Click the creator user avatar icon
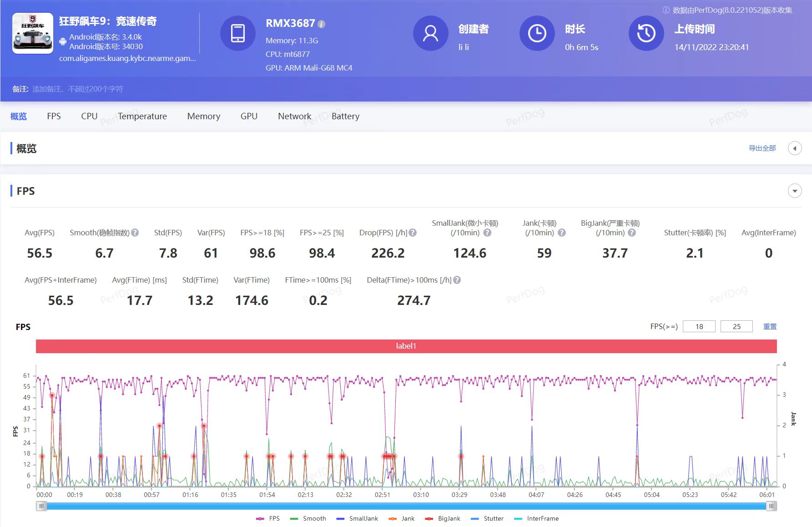812x527 pixels. pyautogui.click(x=430, y=33)
